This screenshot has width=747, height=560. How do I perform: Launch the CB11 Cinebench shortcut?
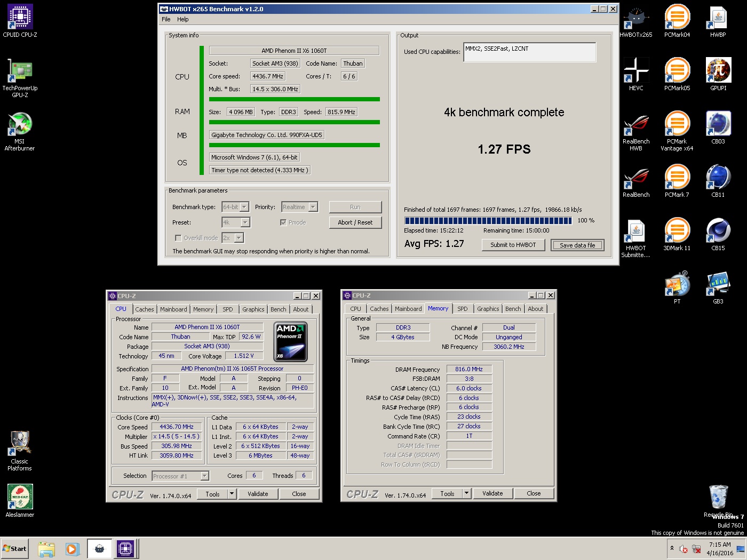pos(718,181)
